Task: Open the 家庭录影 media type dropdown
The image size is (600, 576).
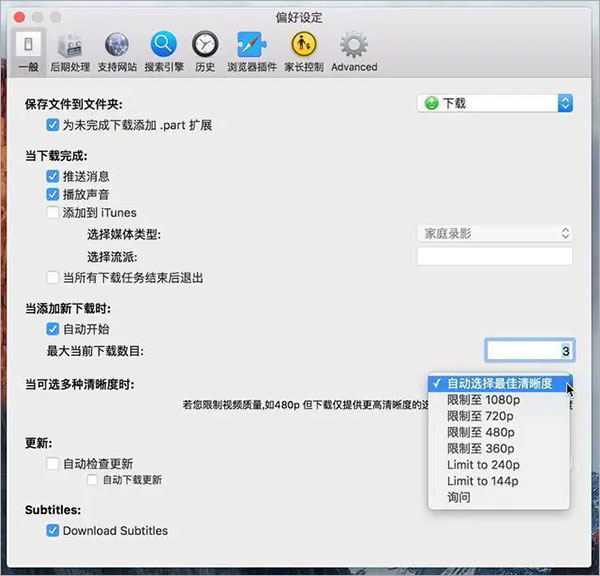Action: [x=494, y=233]
